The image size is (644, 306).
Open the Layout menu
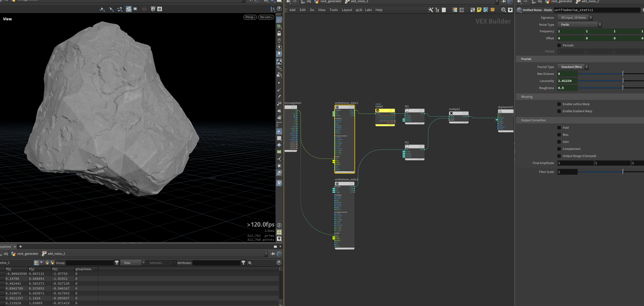point(347,10)
